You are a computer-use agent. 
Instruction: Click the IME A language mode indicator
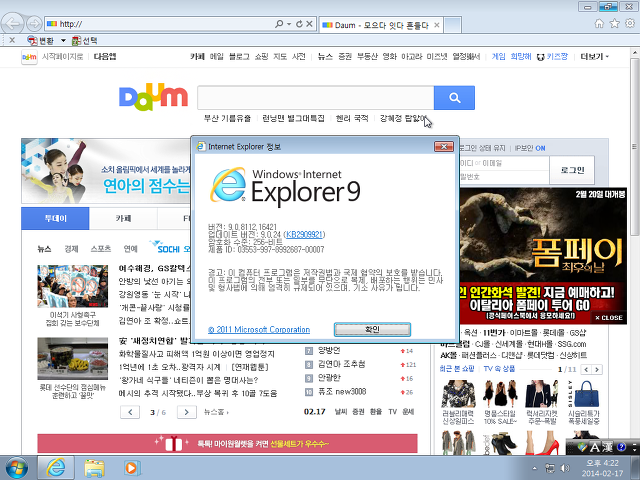pyautogui.click(x=595, y=447)
